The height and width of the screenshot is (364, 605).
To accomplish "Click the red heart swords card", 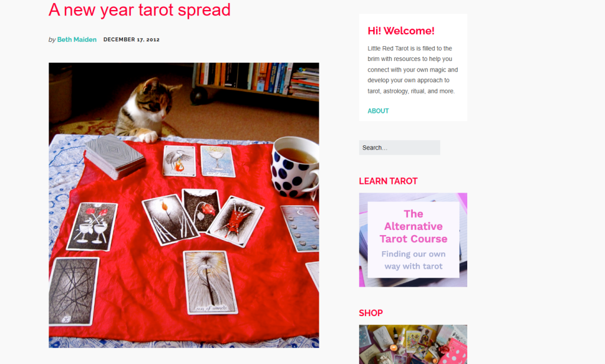I will tap(235, 222).
